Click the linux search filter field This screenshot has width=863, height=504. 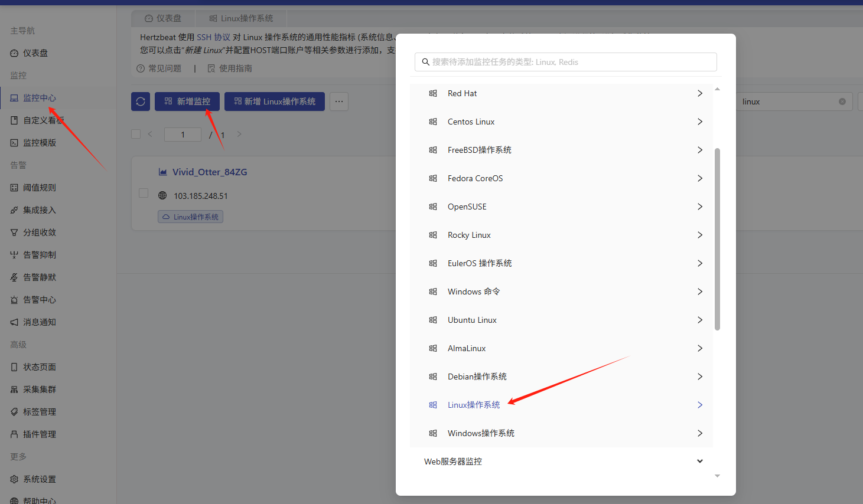794,102
